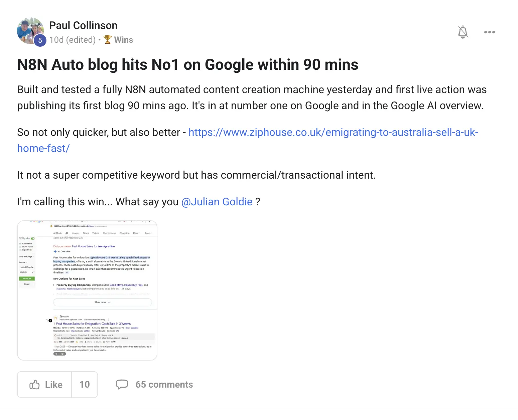Click the notification bell icon

(x=463, y=32)
